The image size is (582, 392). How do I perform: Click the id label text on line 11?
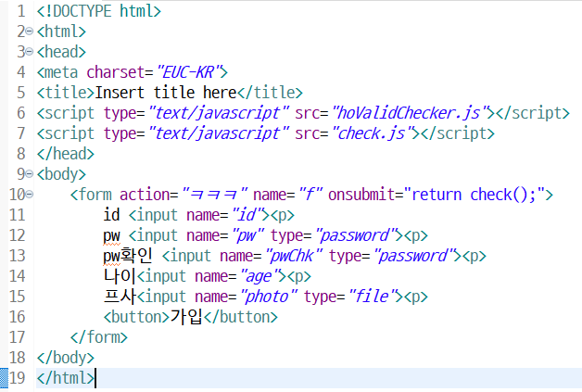pyautogui.click(x=111, y=215)
